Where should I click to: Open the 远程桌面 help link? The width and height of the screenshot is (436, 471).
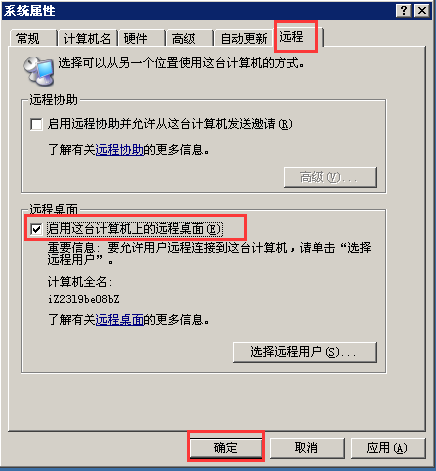coord(119,320)
